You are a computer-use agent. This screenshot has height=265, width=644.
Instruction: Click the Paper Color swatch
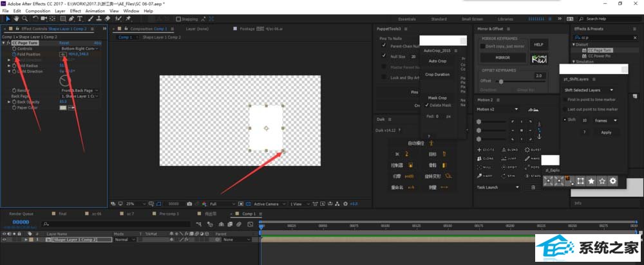(63, 107)
